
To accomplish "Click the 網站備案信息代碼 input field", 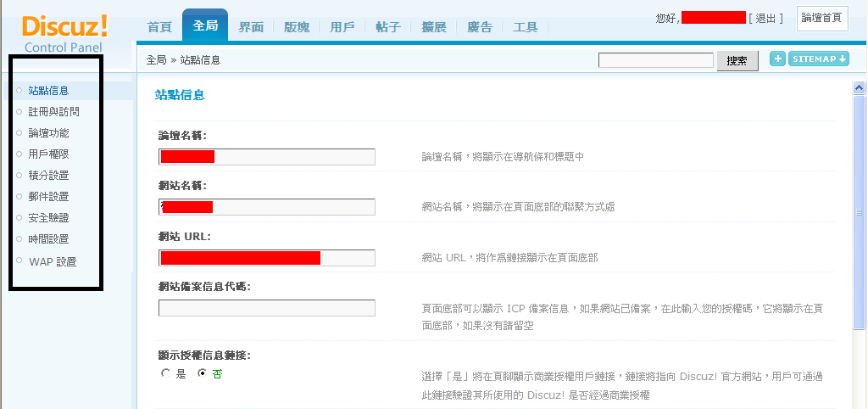I will point(266,308).
